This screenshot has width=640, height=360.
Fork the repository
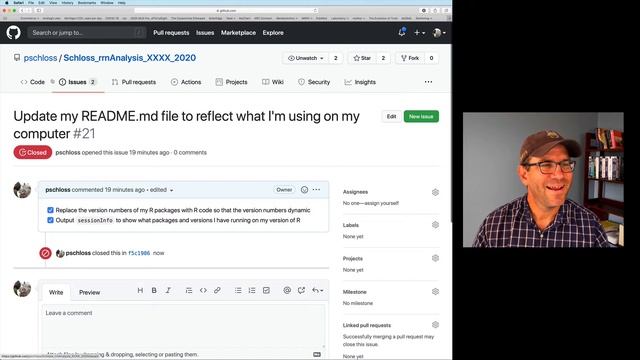click(410, 58)
